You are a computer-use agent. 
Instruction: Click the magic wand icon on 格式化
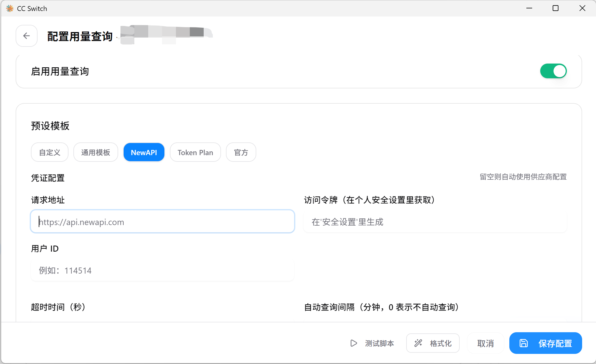pos(418,343)
